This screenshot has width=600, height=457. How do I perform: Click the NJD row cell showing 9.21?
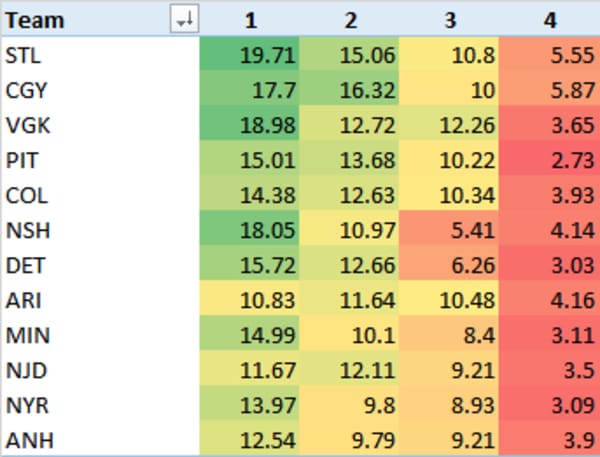tap(449, 369)
